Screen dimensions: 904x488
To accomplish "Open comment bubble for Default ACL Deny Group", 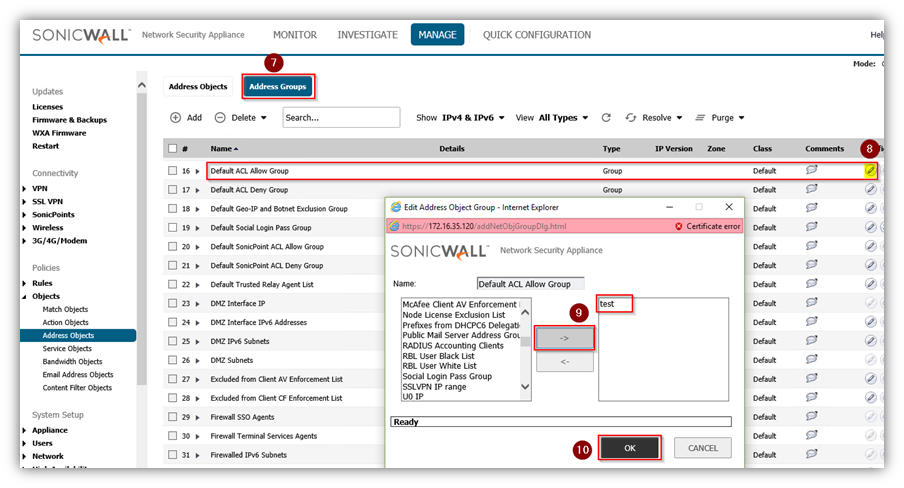I will coord(812,189).
